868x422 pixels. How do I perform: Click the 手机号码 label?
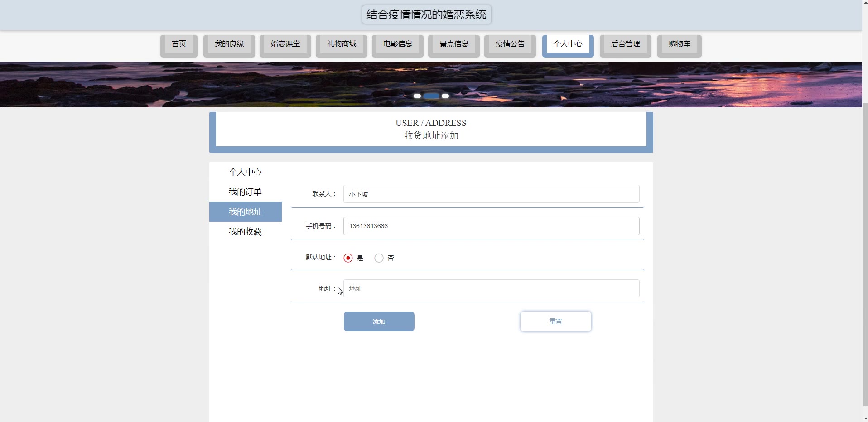[321, 226]
